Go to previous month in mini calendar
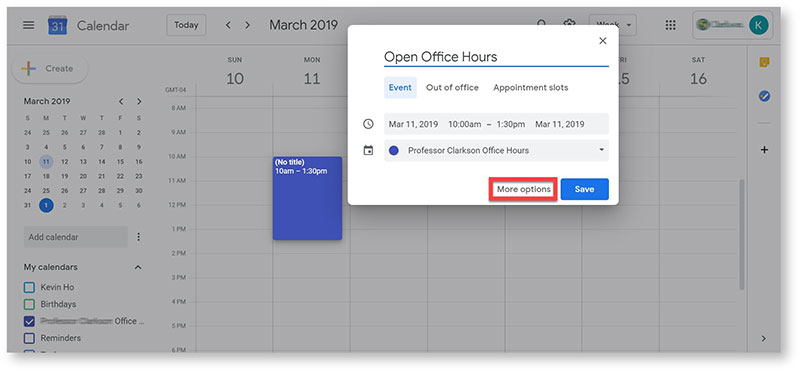 (x=121, y=102)
